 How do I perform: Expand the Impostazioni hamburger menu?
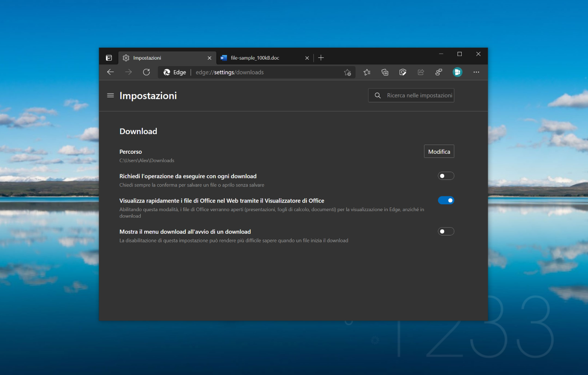coord(110,95)
